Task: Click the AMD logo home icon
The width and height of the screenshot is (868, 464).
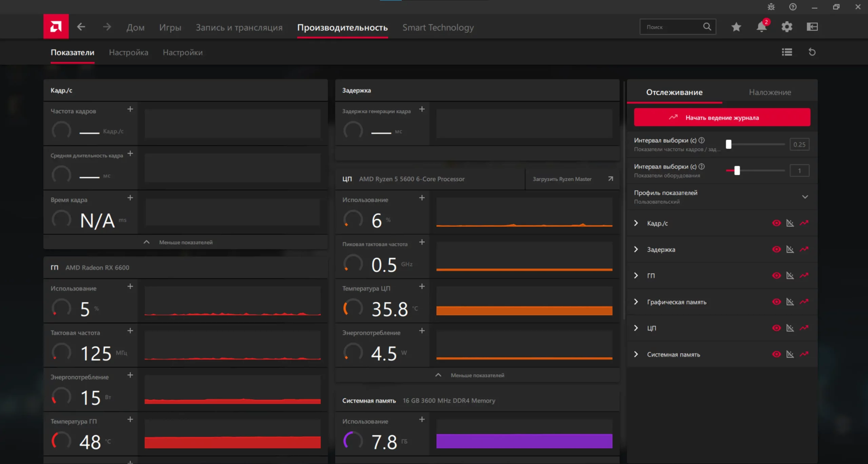Action: point(56,26)
